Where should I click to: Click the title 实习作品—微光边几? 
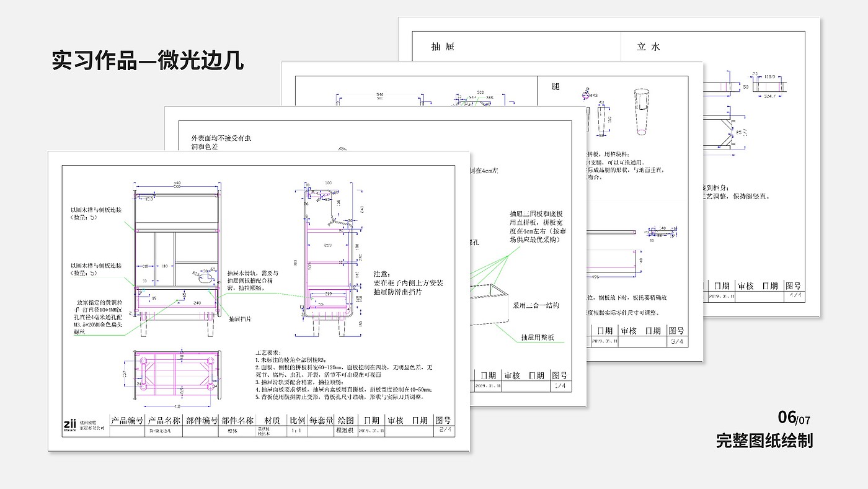(x=148, y=61)
